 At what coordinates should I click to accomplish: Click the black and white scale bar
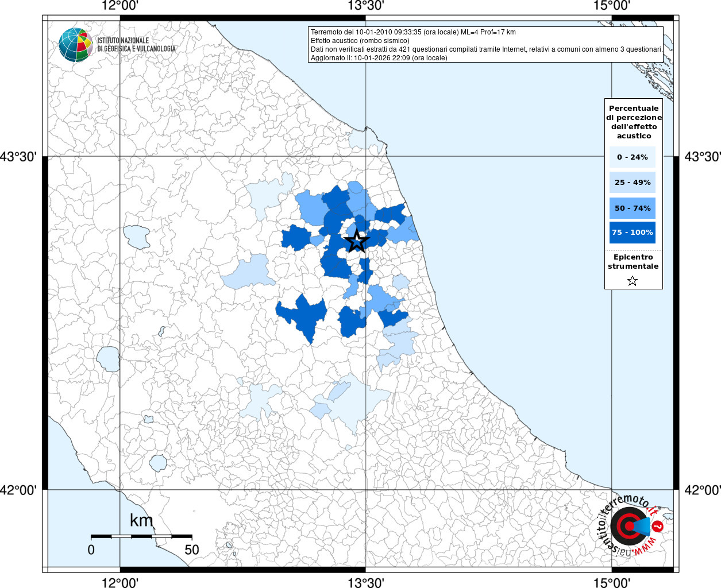point(141,536)
